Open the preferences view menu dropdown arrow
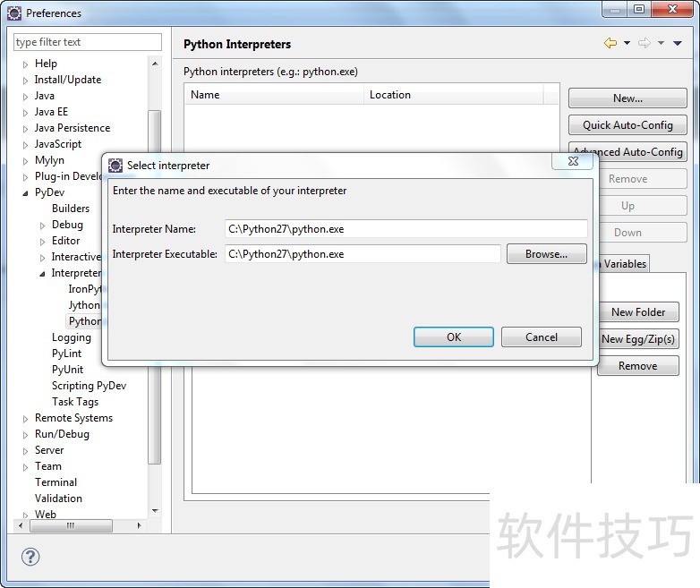The image size is (700, 588). tap(677, 43)
